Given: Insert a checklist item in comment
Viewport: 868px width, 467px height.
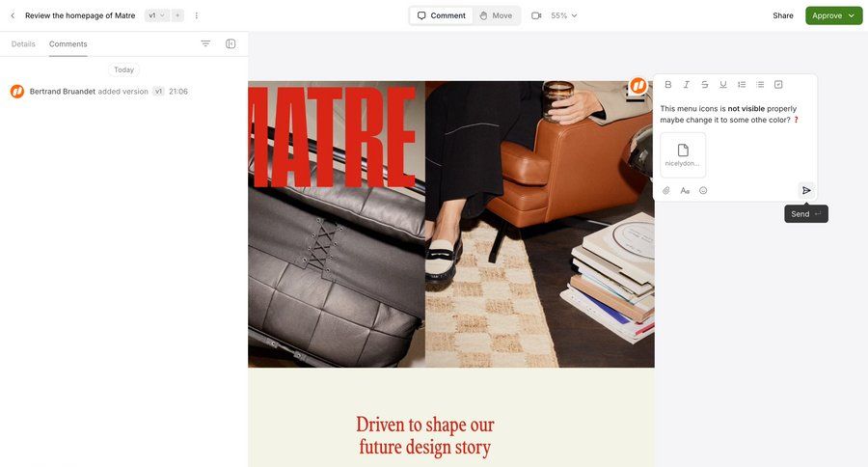Looking at the screenshot, I should (778, 85).
